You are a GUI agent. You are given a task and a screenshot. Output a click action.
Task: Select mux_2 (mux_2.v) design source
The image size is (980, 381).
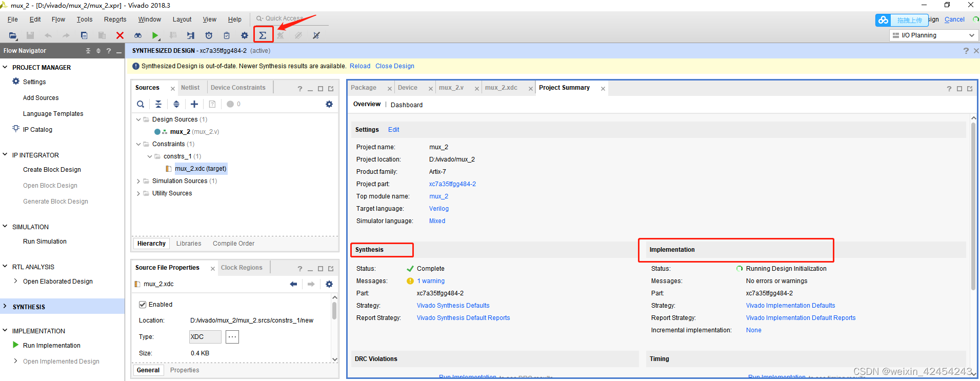pyautogui.click(x=194, y=132)
